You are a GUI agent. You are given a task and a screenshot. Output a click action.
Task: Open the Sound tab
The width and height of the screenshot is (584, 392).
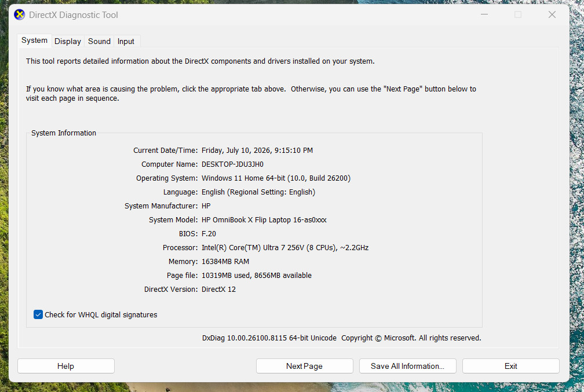click(x=99, y=41)
